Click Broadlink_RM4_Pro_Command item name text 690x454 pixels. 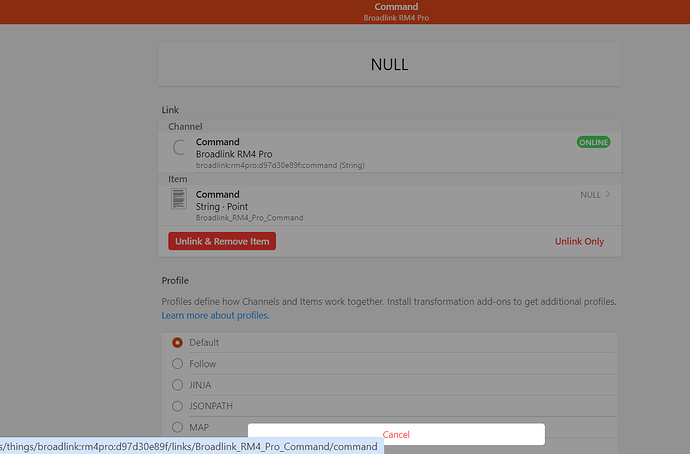250,218
